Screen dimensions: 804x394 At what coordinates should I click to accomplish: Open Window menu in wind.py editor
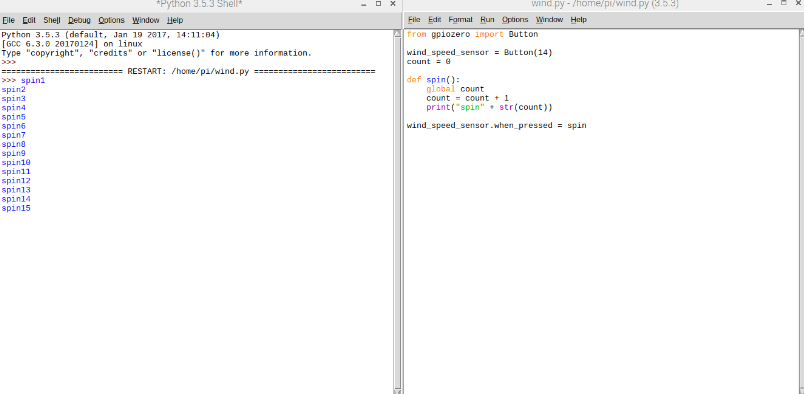tap(549, 19)
